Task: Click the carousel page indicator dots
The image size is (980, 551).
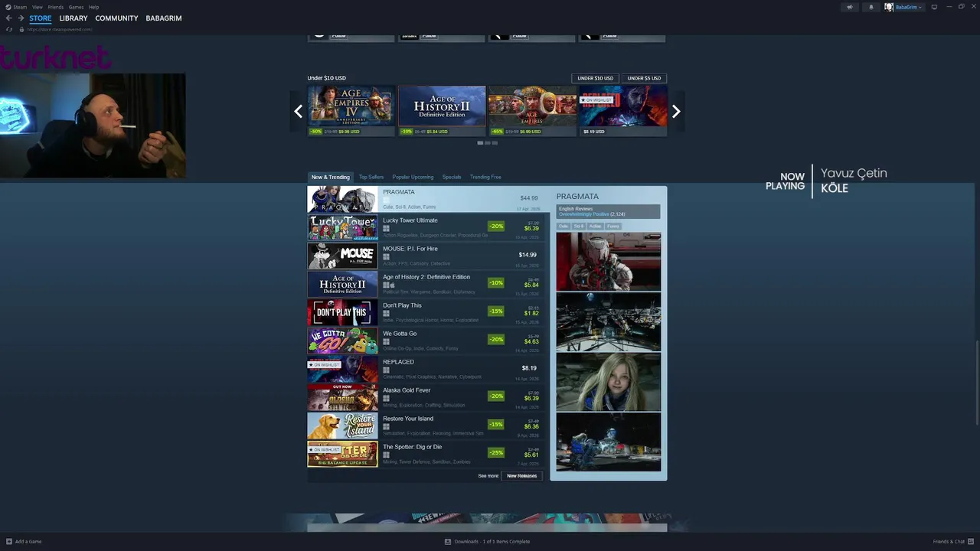Action: (487, 143)
